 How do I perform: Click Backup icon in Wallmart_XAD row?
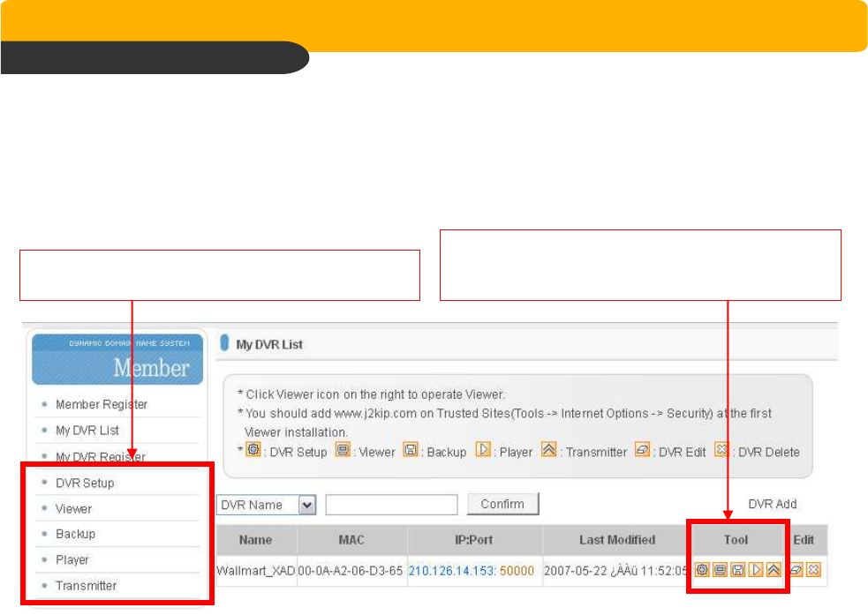pyautogui.click(x=737, y=569)
